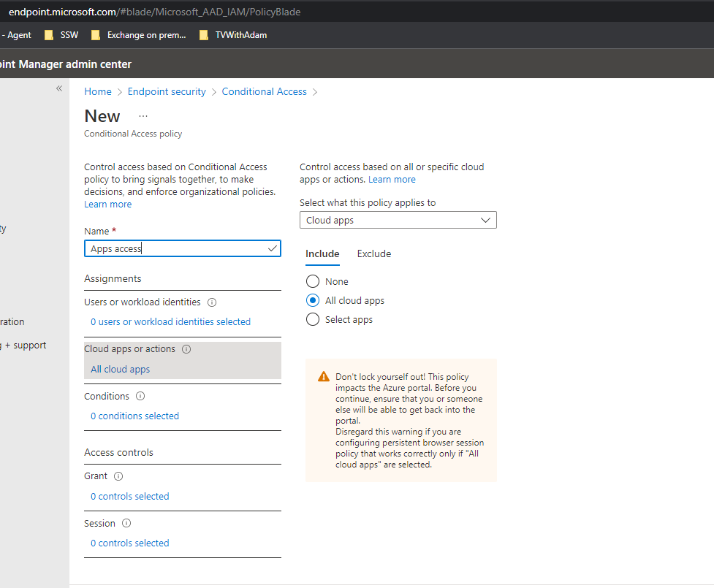Open the TVWithAdam bookmark folder
Screen dimensions: 714x588
(233, 35)
